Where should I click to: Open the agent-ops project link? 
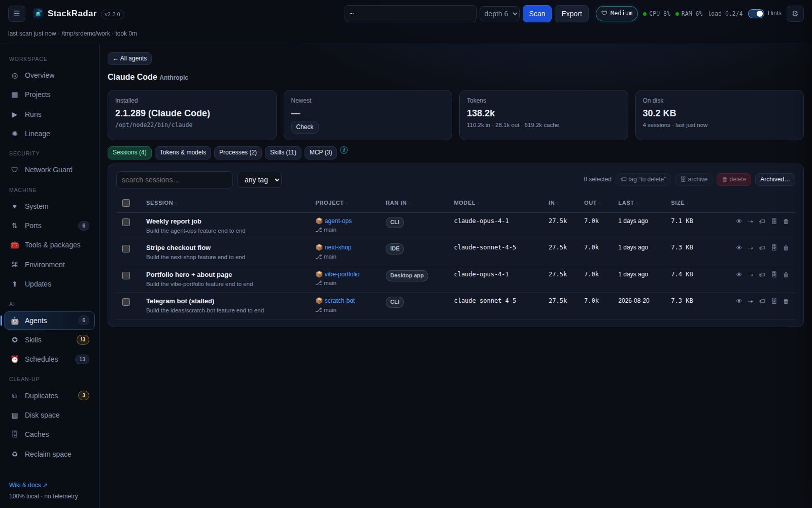[x=338, y=221]
